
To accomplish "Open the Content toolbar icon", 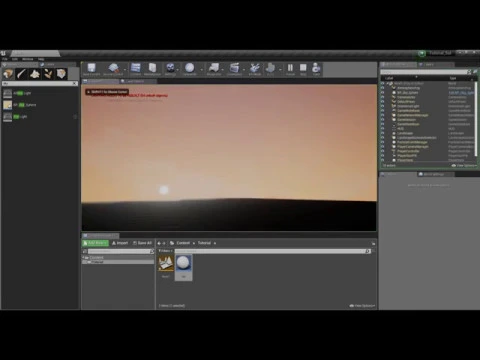I will [x=135, y=69].
